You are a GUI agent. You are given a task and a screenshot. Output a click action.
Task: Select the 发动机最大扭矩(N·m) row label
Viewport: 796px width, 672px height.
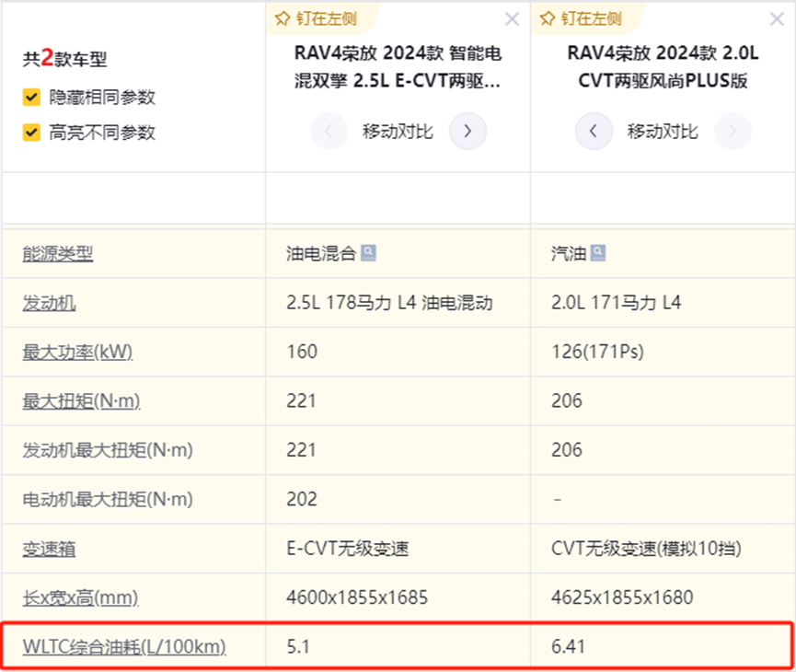108,450
